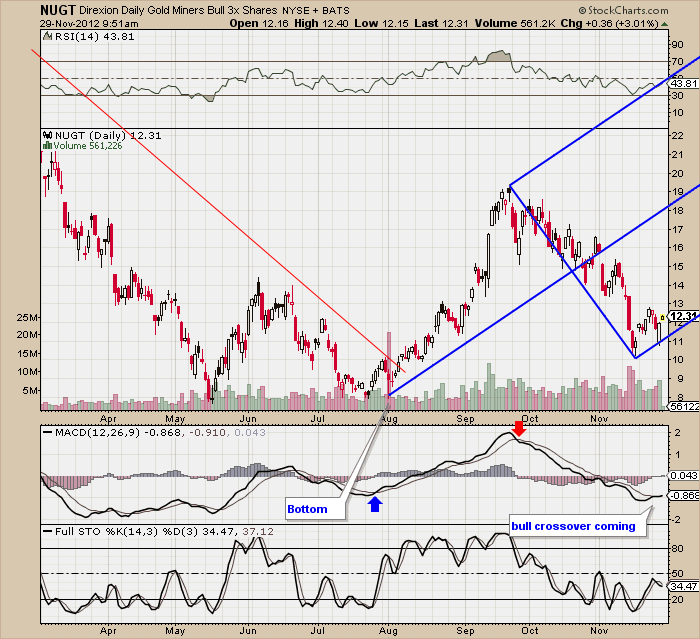Click the volume bars legend icon
The width and height of the screenshot is (700, 639).
[x=47, y=146]
